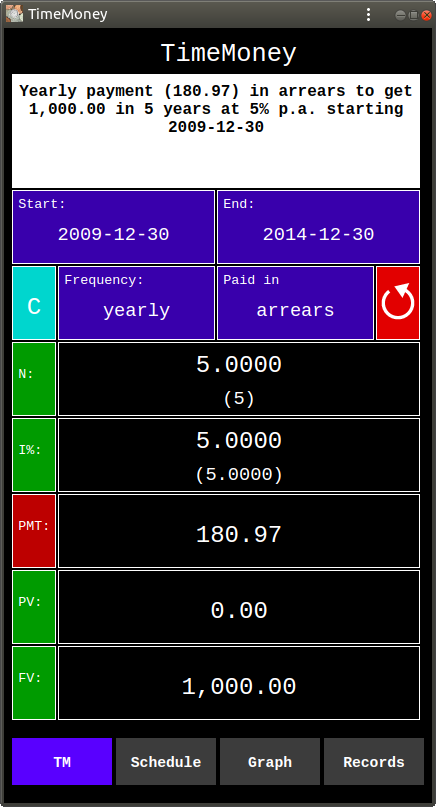Viewport: 436px width, 807px height.
Task: Select the green FV: solve button
Action: pos(34,683)
